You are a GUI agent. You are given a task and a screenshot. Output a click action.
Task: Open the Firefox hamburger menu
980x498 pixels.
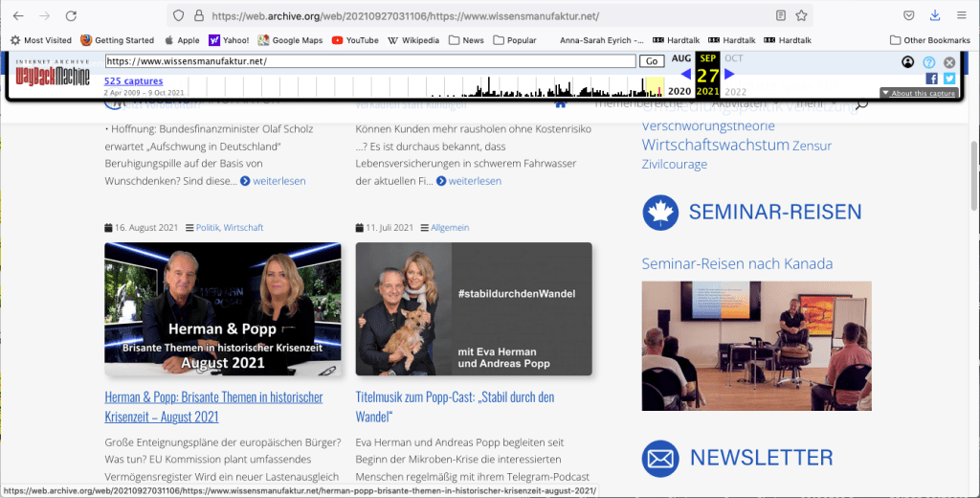961,15
